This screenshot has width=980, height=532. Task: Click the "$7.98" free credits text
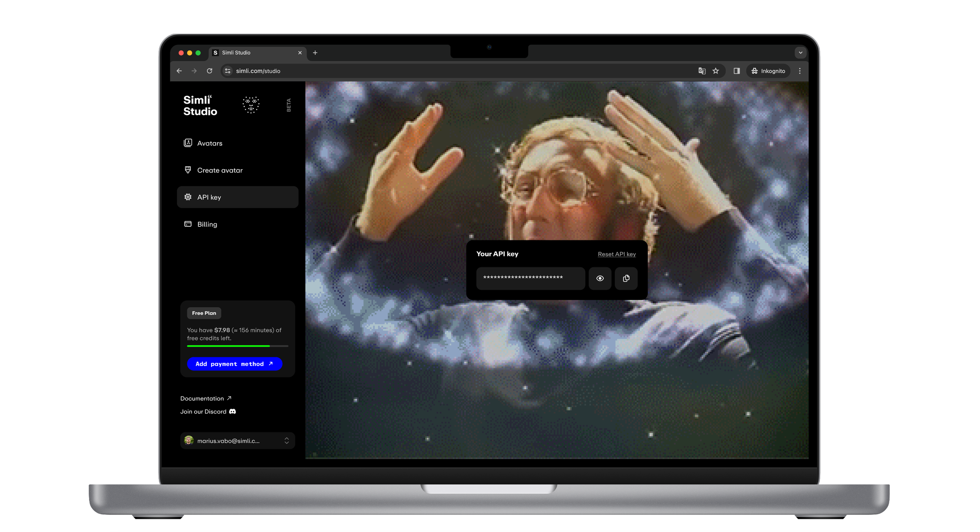tap(222, 330)
